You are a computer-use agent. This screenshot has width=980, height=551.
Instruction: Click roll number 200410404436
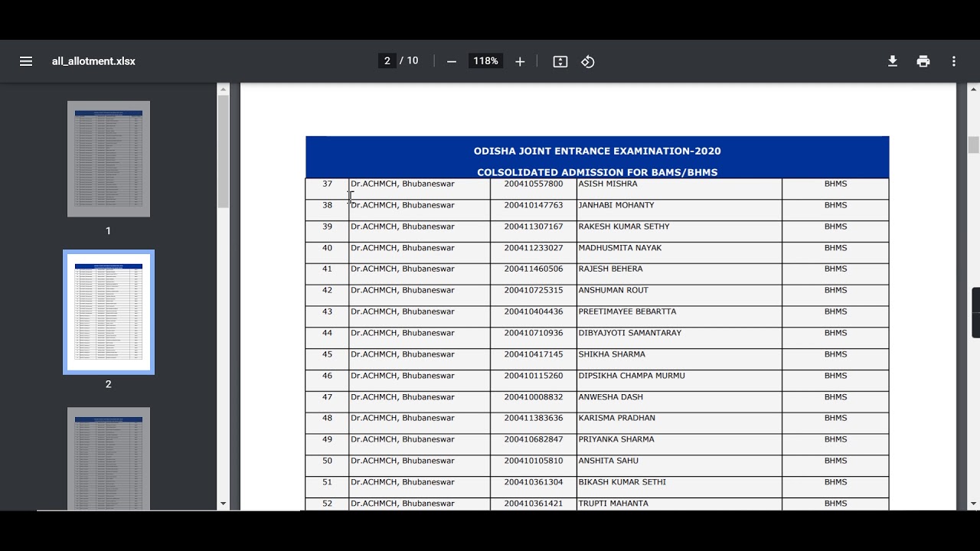(534, 311)
